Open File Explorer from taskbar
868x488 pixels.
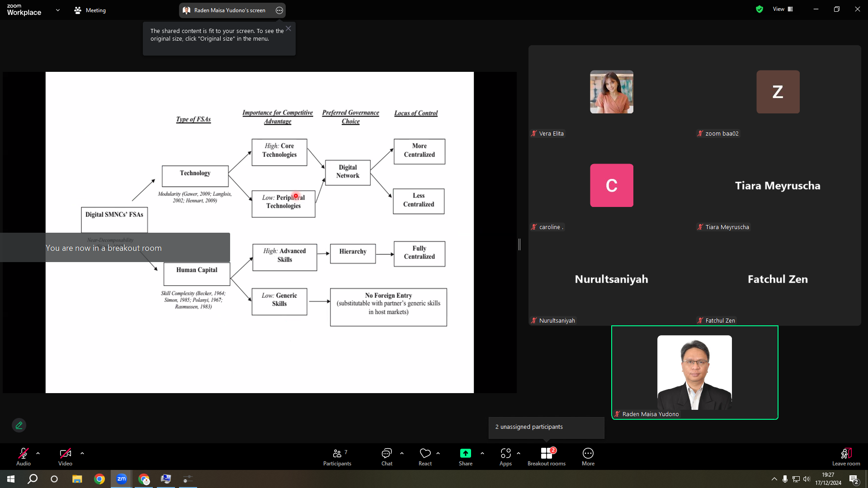(x=77, y=479)
